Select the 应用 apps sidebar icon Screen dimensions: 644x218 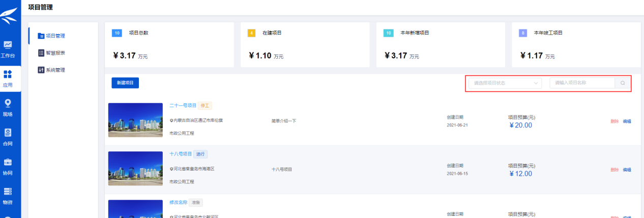coord(8,74)
